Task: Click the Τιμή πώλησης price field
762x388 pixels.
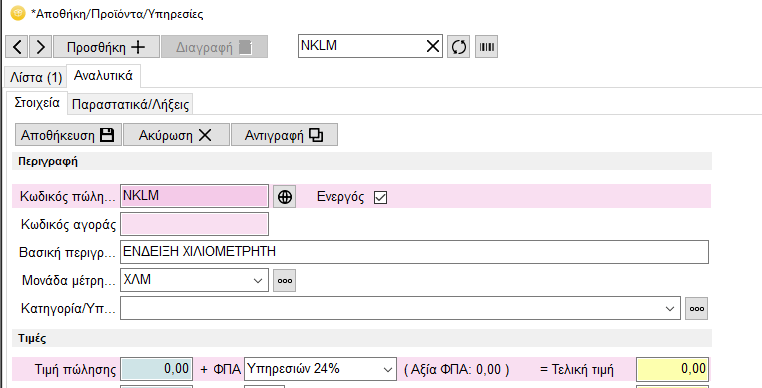Action: [156, 369]
